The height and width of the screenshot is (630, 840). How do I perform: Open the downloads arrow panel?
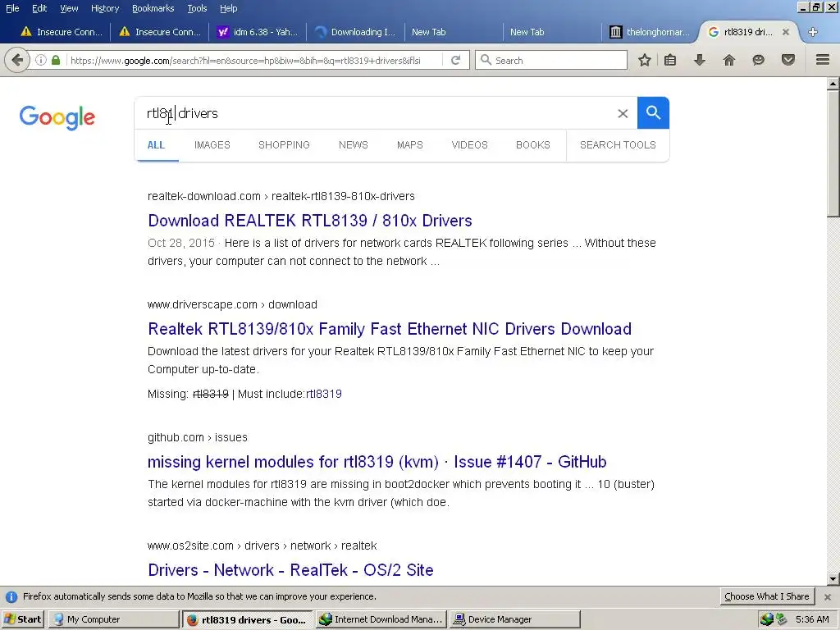[699, 60]
